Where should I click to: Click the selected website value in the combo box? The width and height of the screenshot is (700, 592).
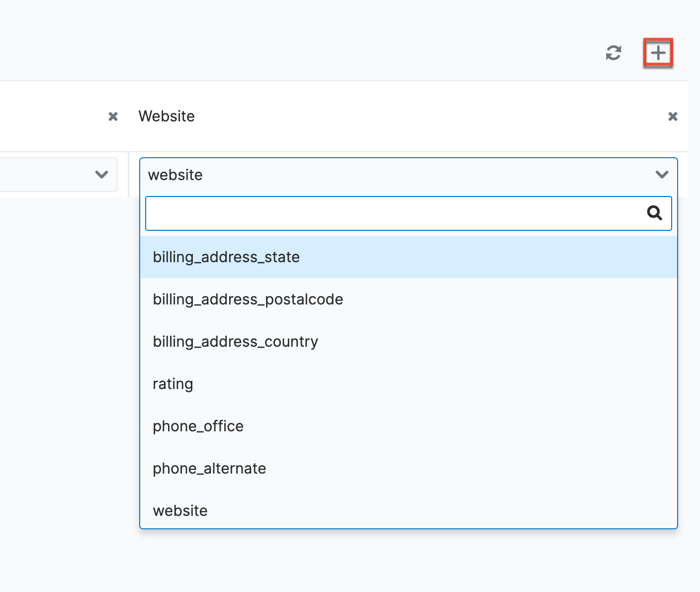pos(175,175)
